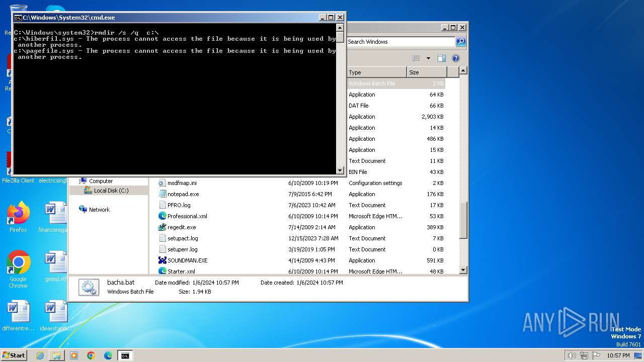
Task: Select the BIN File type cell
Action: (x=358, y=172)
